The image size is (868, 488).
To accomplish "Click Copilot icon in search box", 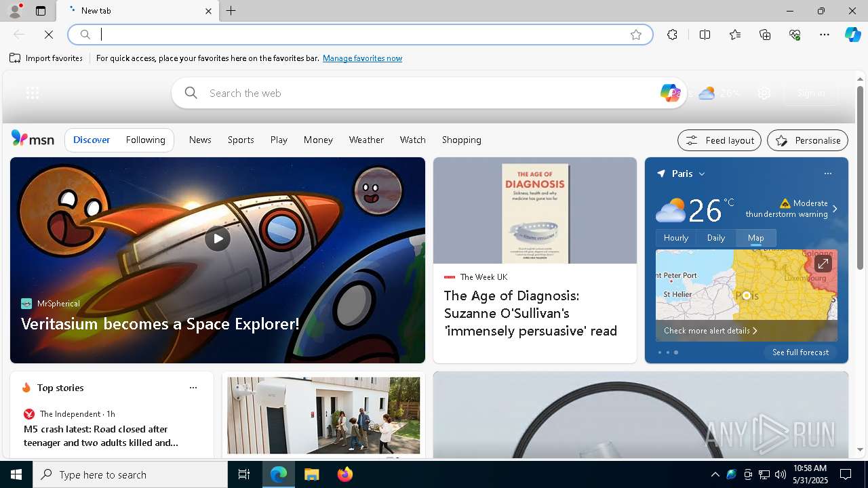I will click(x=670, y=93).
